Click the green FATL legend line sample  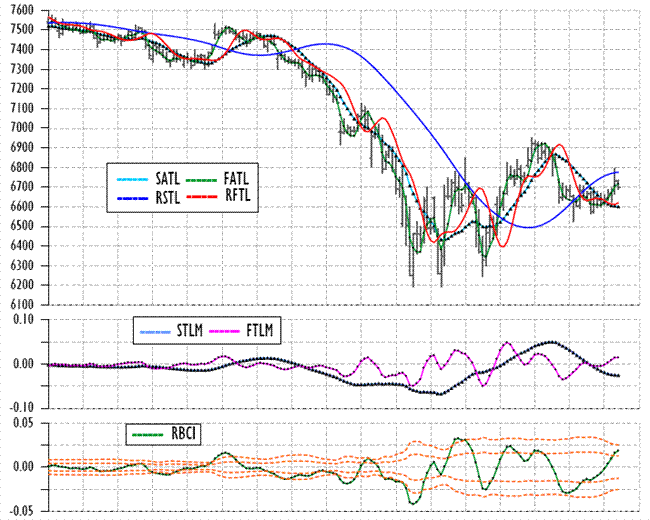(x=201, y=180)
